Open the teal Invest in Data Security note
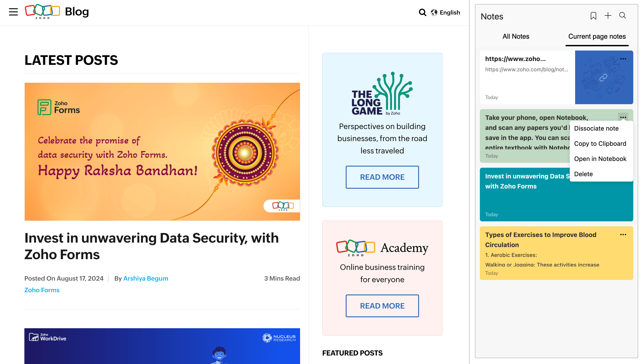Viewport: 644px width, 364px height. pos(525,197)
